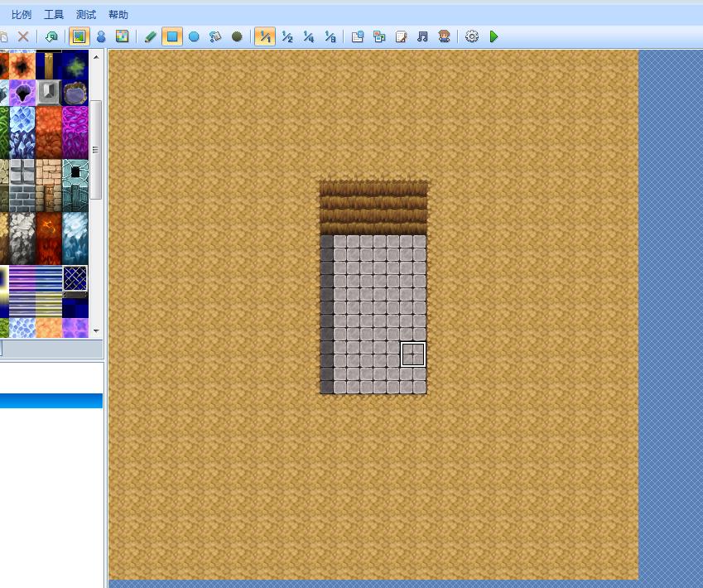
Task: Open the 工具 menu
Action: coord(54,15)
